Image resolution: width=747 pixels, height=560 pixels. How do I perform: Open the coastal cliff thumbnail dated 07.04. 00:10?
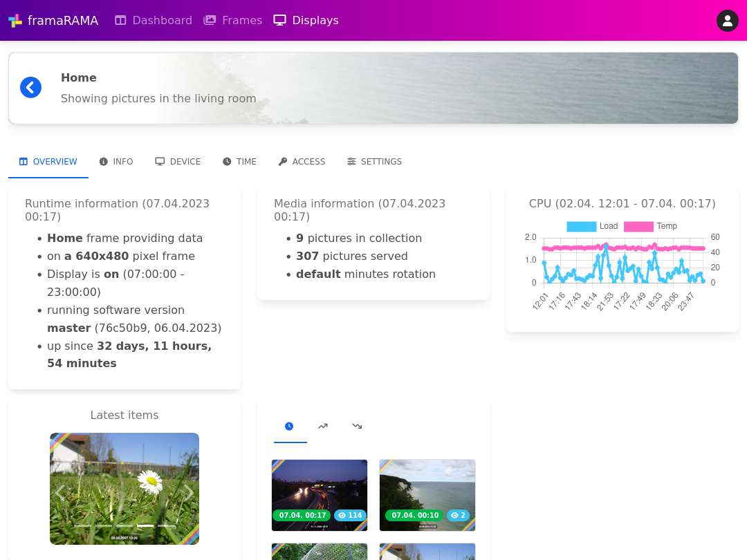tap(427, 495)
